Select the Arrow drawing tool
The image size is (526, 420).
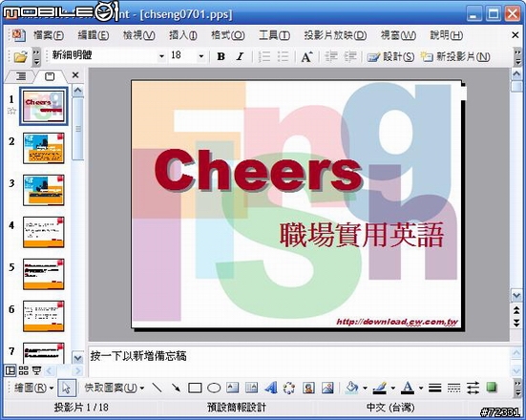click(176, 388)
